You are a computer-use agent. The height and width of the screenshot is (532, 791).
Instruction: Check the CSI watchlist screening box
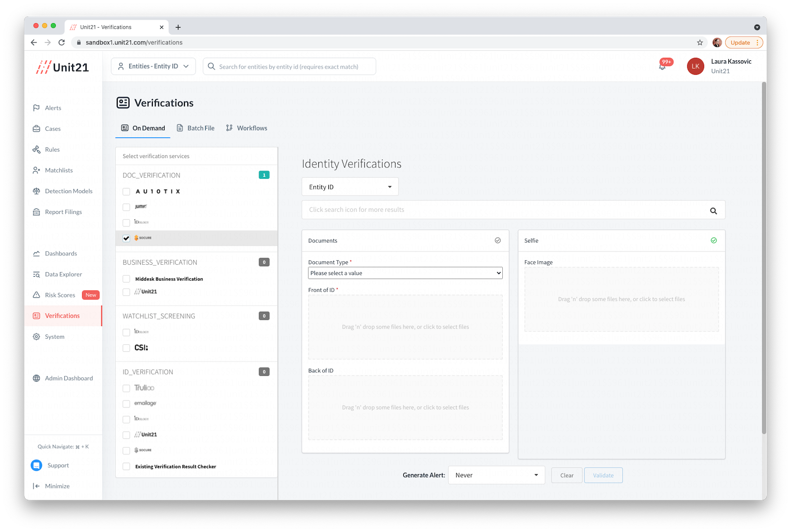click(127, 348)
